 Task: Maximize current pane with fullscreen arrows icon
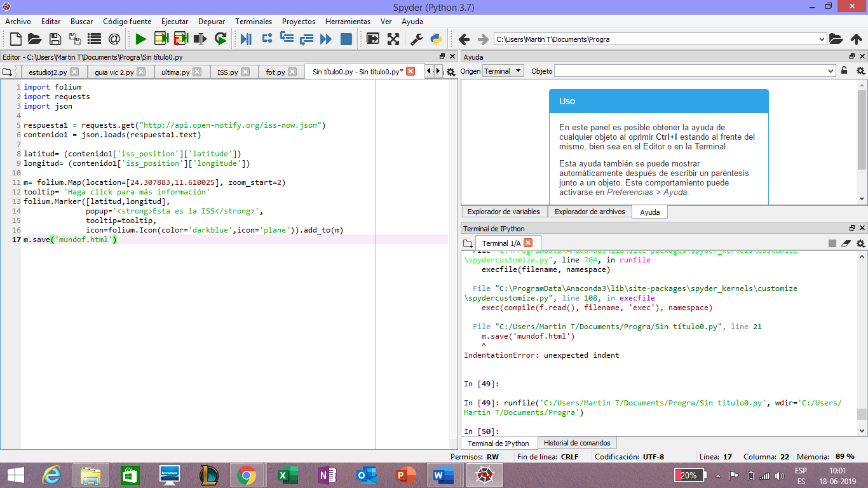(x=393, y=39)
